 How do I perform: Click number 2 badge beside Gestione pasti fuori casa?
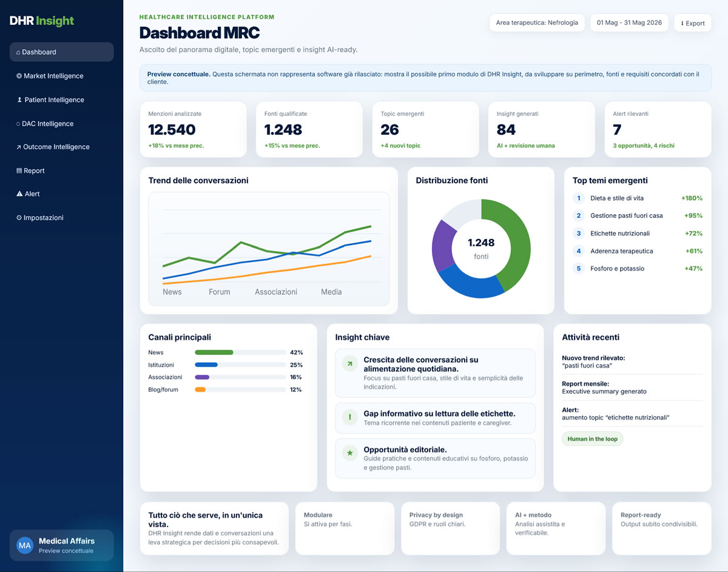(x=579, y=216)
